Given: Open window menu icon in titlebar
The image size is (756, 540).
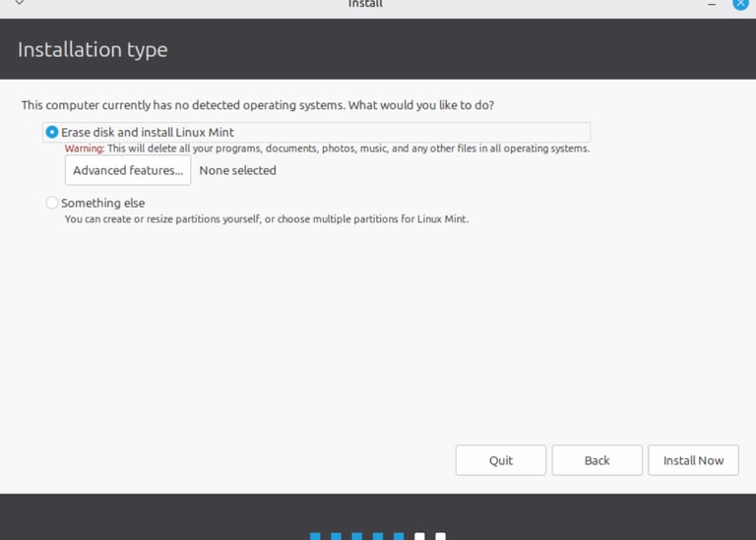Looking at the screenshot, I should pos(20,3).
